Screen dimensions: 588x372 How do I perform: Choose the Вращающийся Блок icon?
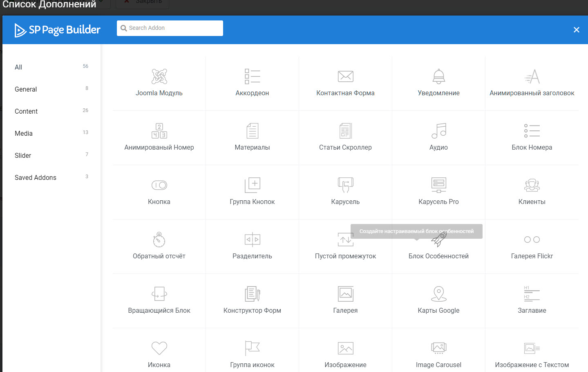(159, 294)
